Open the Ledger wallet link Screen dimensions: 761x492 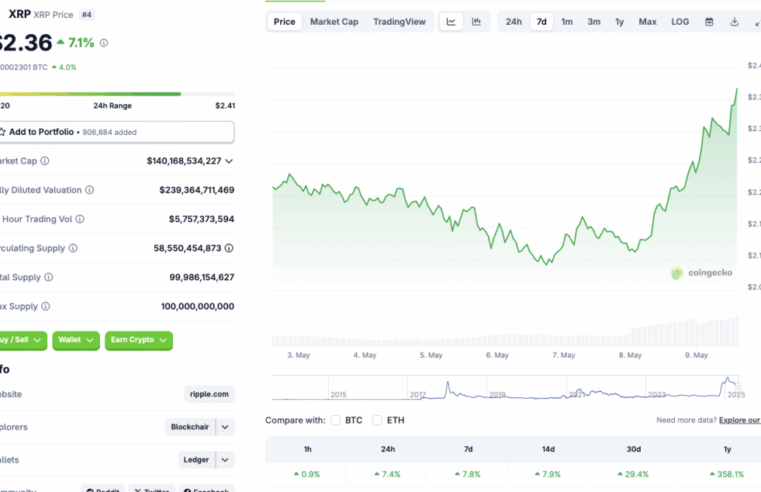coord(196,459)
